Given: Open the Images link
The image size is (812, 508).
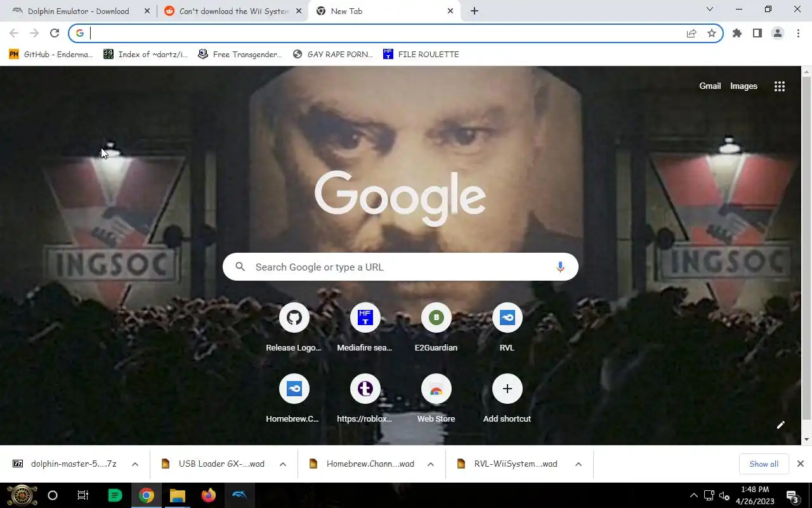Looking at the screenshot, I should click(x=743, y=86).
